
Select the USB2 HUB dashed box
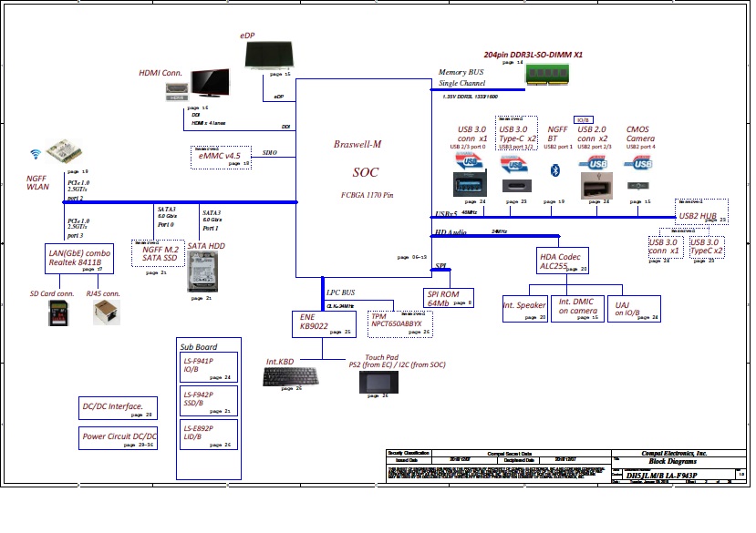click(x=701, y=211)
